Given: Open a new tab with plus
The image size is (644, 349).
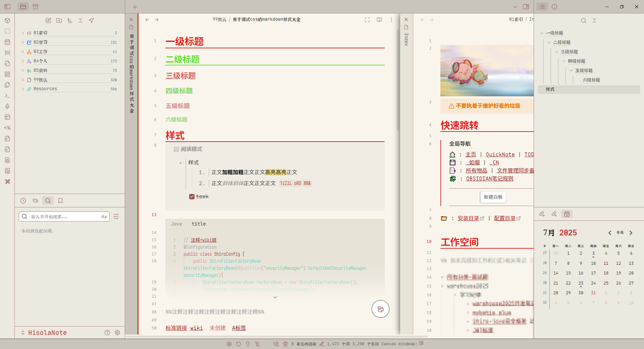Looking at the screenshot, I should point(135,7).
